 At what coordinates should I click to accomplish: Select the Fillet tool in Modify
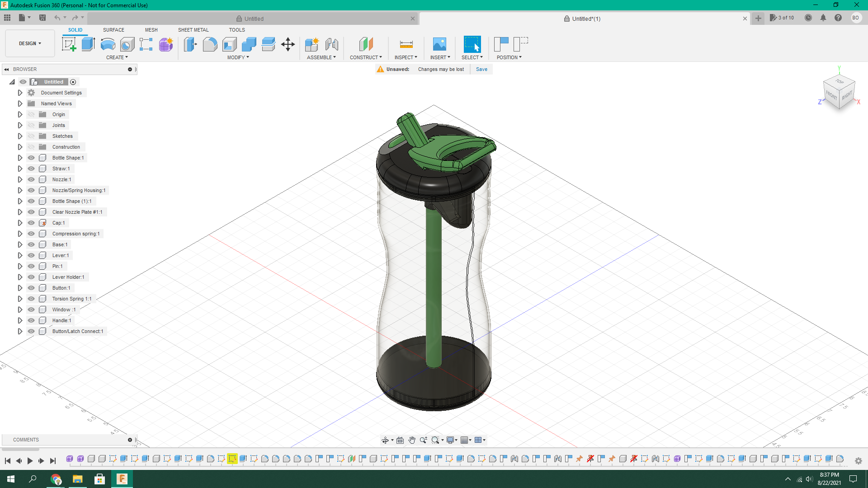point(210,44)
